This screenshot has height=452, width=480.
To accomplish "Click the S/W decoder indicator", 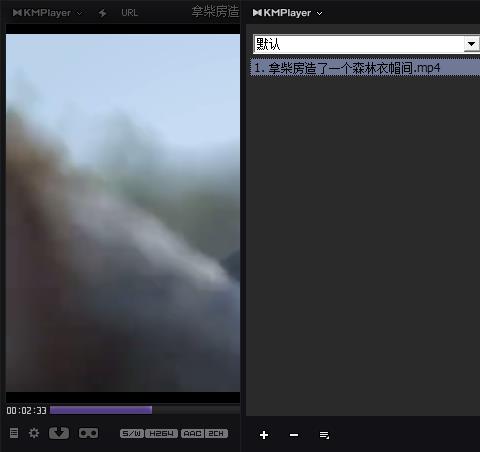I will [132, 433].
